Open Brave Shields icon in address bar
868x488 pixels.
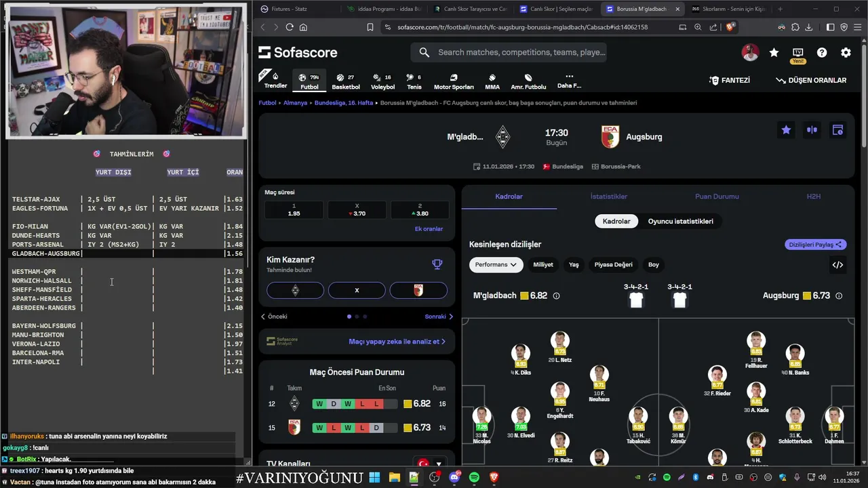tap(730, 27)
